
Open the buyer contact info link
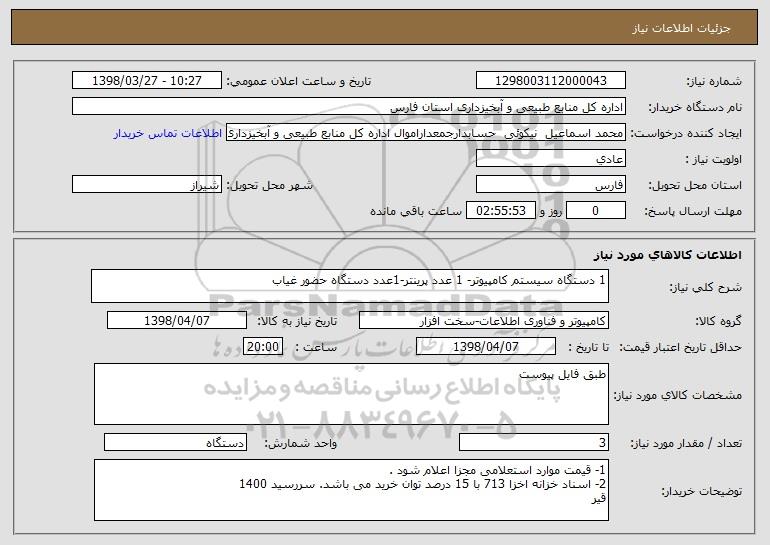click(x=168, y=134)
